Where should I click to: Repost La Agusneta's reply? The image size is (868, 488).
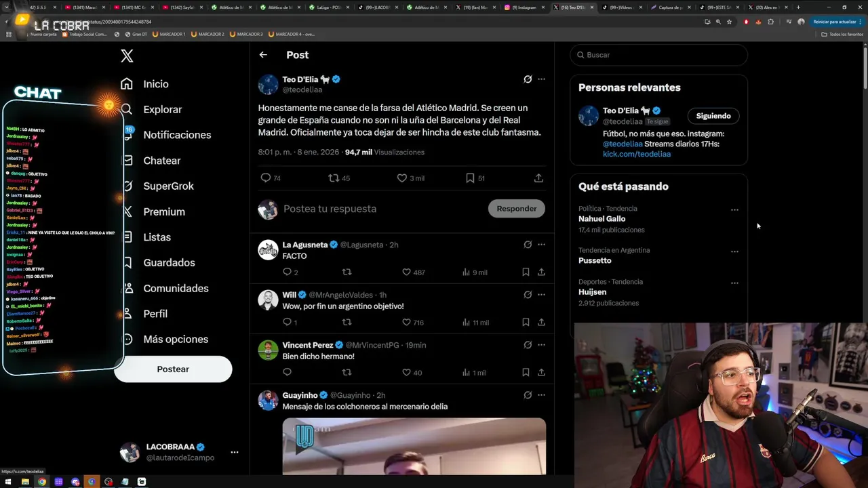tap(347, 272)
